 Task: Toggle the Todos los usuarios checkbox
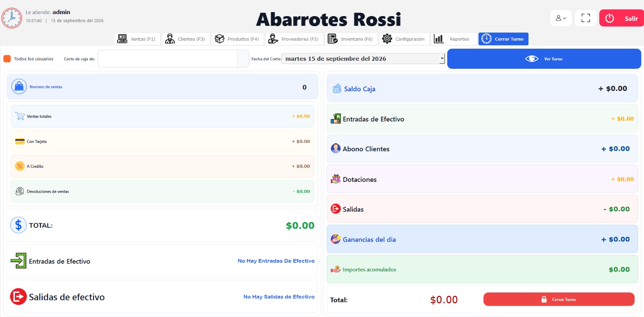pyautogui.click(x=7, y=59)
